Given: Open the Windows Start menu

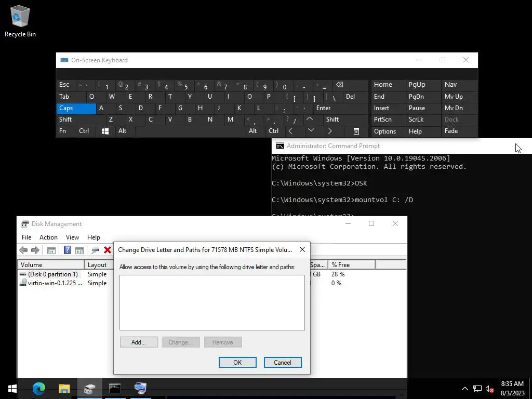Looking at the screenshot, I should (x=12, y=389).
